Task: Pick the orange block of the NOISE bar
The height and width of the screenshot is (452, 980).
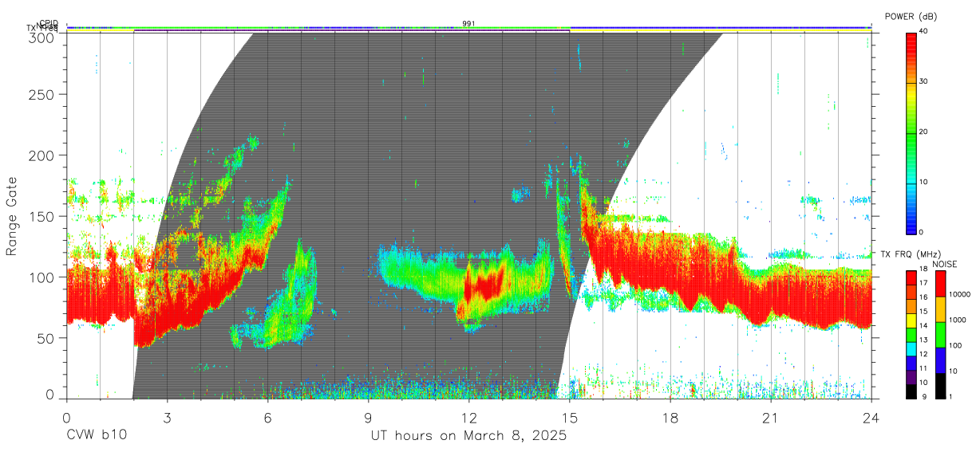Action: [x=941, y=309]
